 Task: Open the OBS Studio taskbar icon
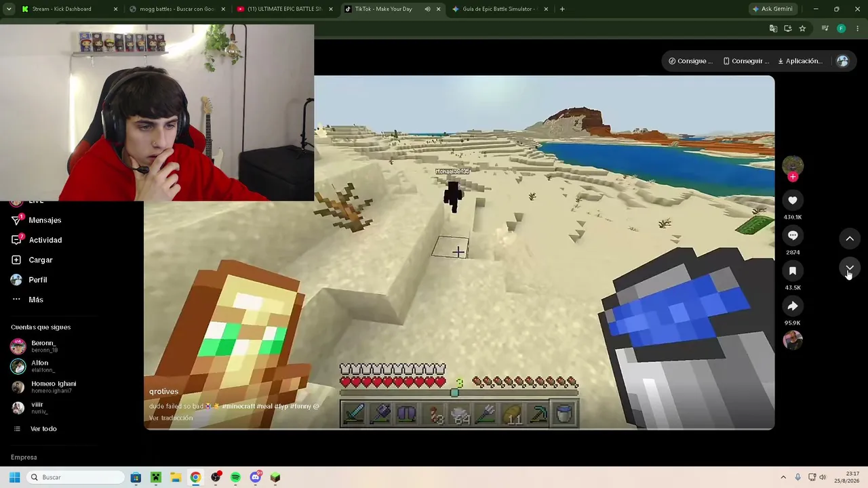[216, 477]
